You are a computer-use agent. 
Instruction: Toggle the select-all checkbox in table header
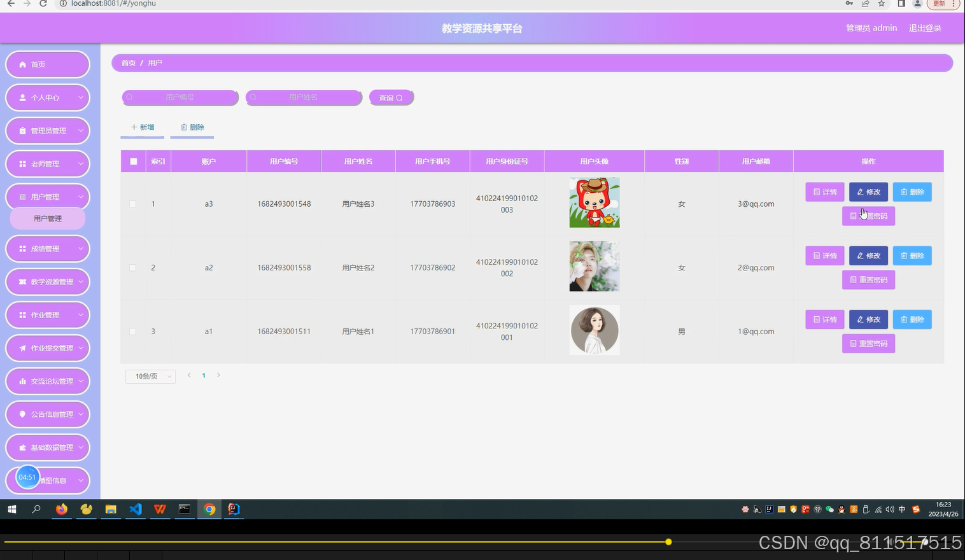134,162
